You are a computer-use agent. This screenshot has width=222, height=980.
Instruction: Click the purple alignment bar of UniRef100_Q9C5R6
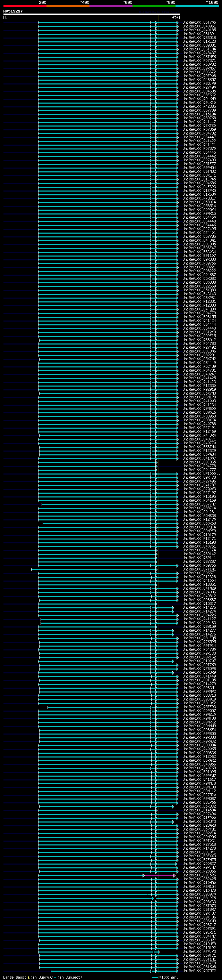pyautogui.click(x=159, y=875)
